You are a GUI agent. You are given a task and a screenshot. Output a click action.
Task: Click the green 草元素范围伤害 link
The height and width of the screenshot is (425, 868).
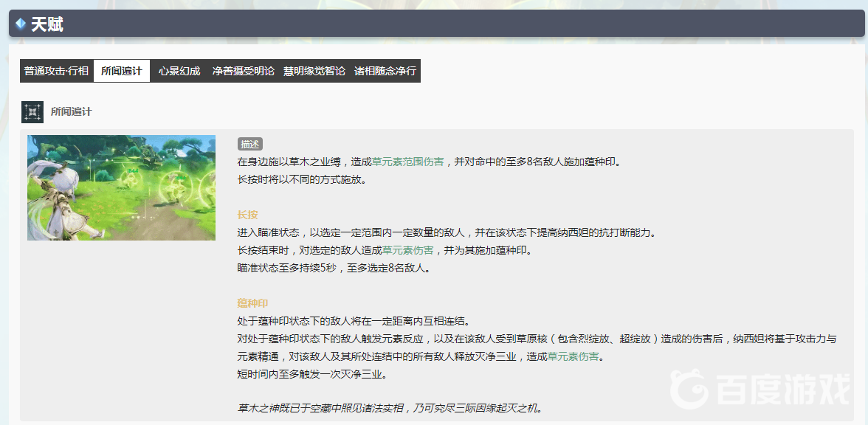408,162
